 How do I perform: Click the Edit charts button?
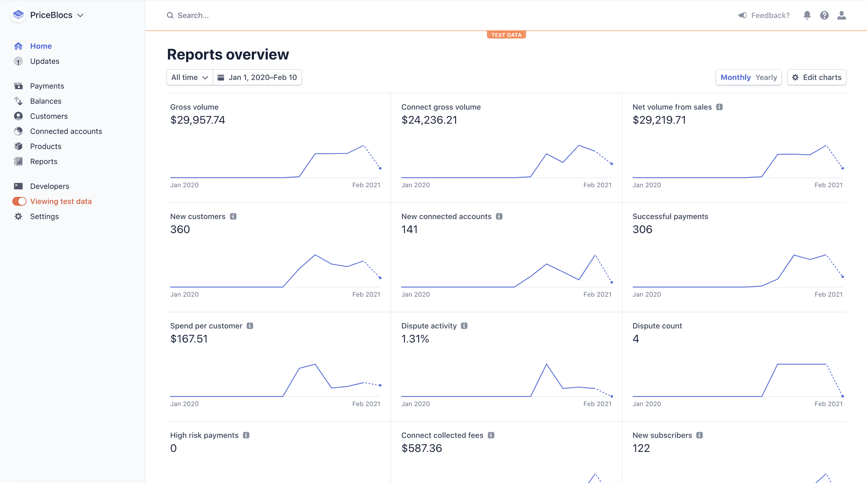point(816,77)
